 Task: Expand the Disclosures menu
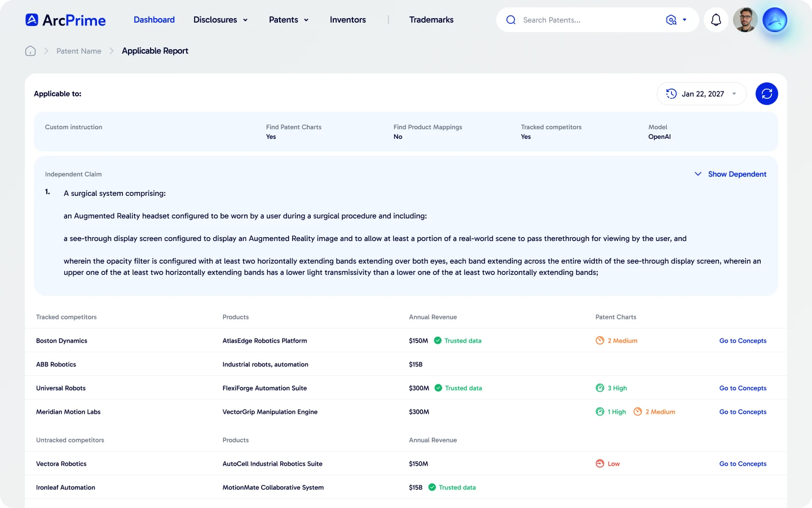(x=220, y=20)
